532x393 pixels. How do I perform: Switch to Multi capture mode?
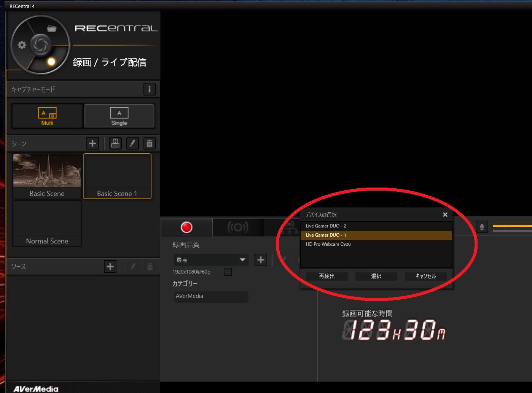[x=47, y=116]
